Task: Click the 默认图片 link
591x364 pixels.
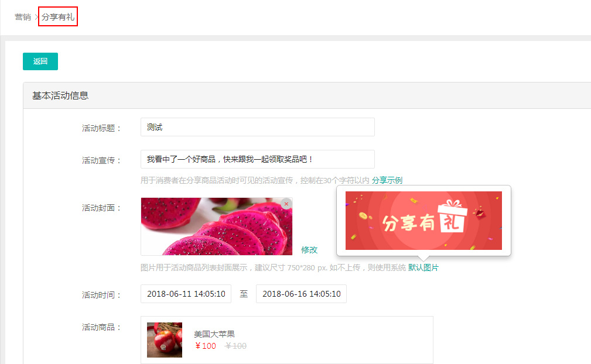Action: click(423, 267)
